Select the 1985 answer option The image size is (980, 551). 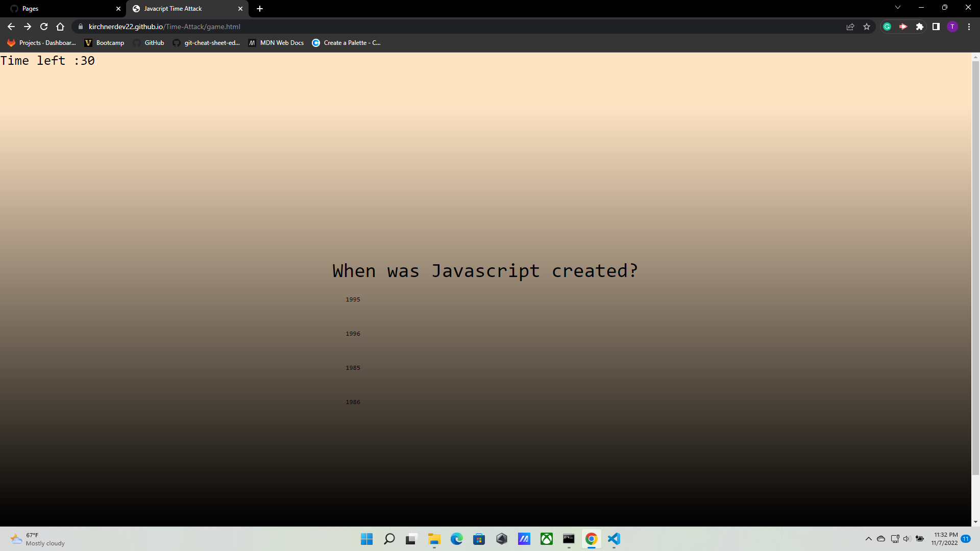coord(353,368)
